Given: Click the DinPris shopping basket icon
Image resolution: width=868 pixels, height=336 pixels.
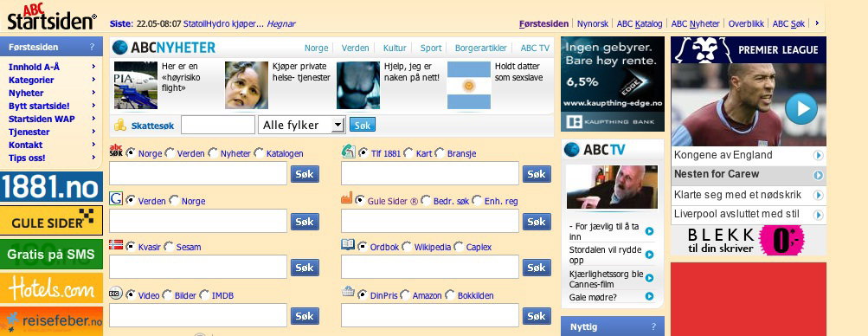Looking at the screenshot, I should coord(348,291).
